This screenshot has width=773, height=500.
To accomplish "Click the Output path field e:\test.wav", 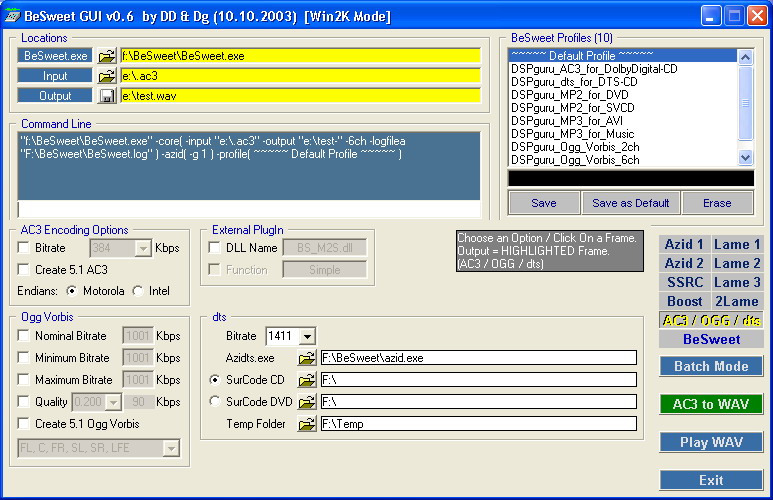I will click(x=300, y=96).
